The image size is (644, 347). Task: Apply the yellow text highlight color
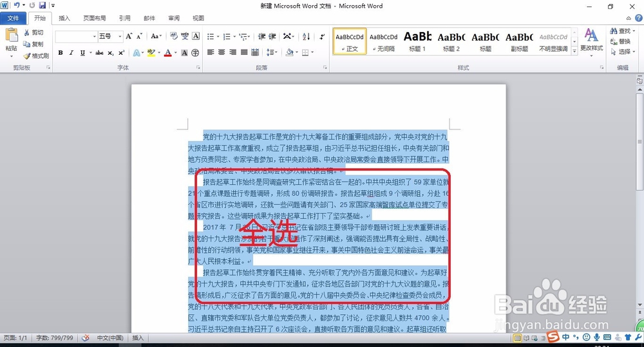click(151, 53)
